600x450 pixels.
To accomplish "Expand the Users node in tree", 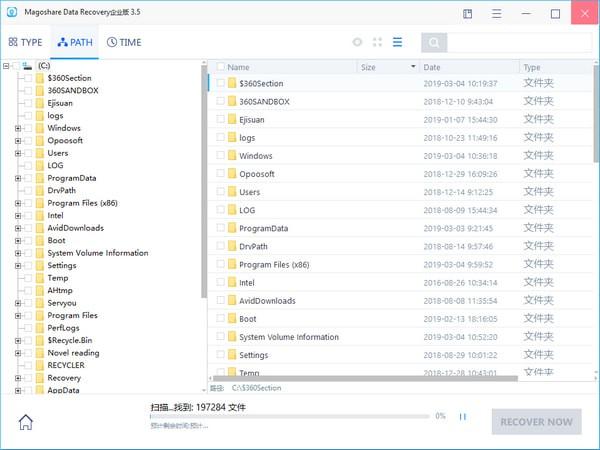I will pyautogui.click(x=18, y=153).
